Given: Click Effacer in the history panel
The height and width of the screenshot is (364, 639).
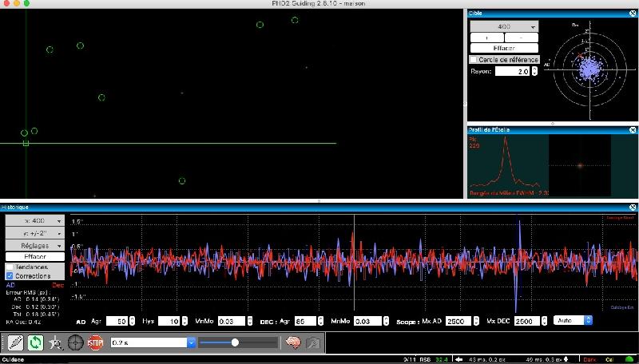Looking at the screenshot, I should [35, 257].
